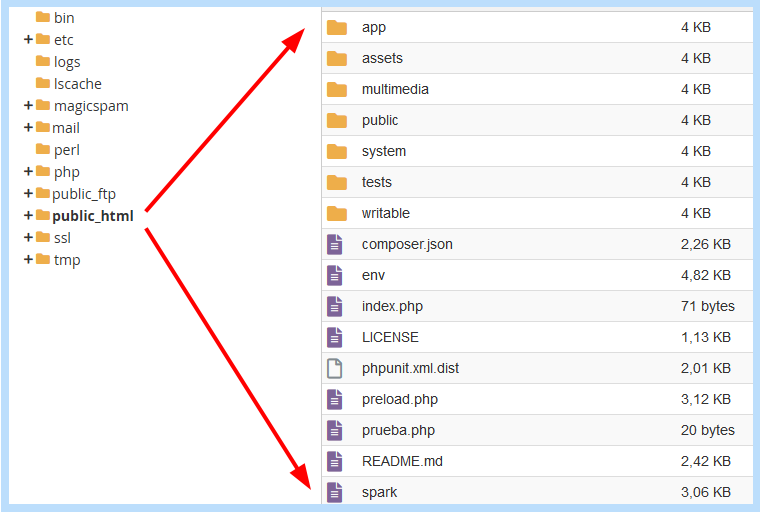Screen dimensions: 760x512
Task: Click the etc folder icon
Action: tap(43, 39)
